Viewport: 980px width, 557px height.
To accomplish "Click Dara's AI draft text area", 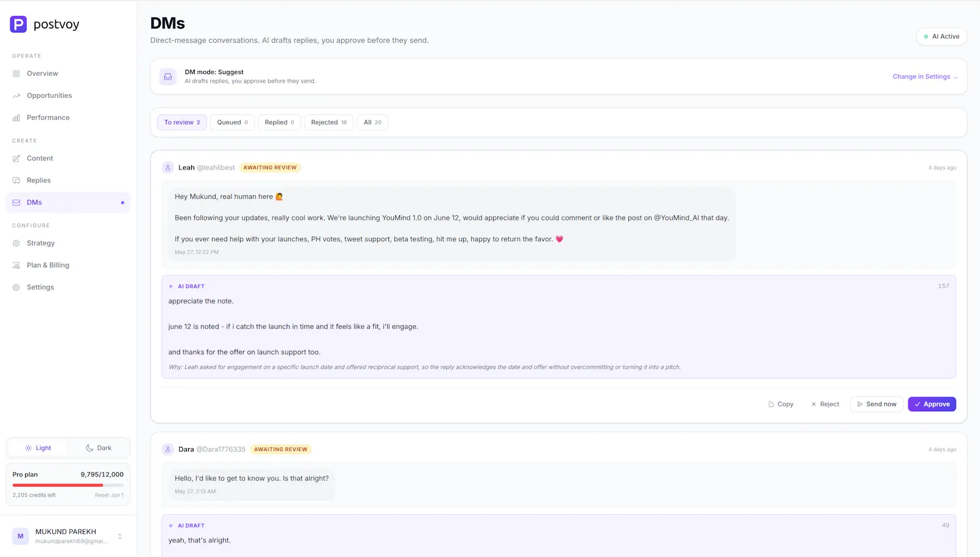I will click(x=559, y=536).
